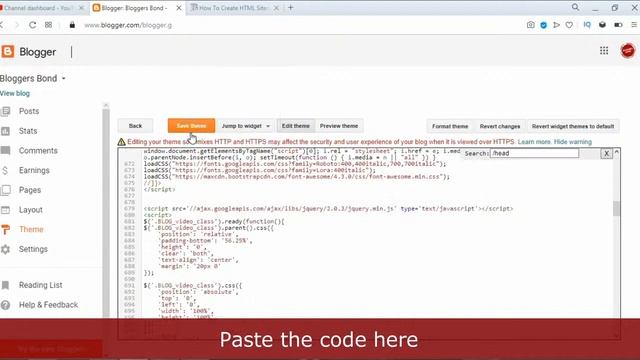
Task: Click the Comments bubble icon
Action: pos(5,151)
